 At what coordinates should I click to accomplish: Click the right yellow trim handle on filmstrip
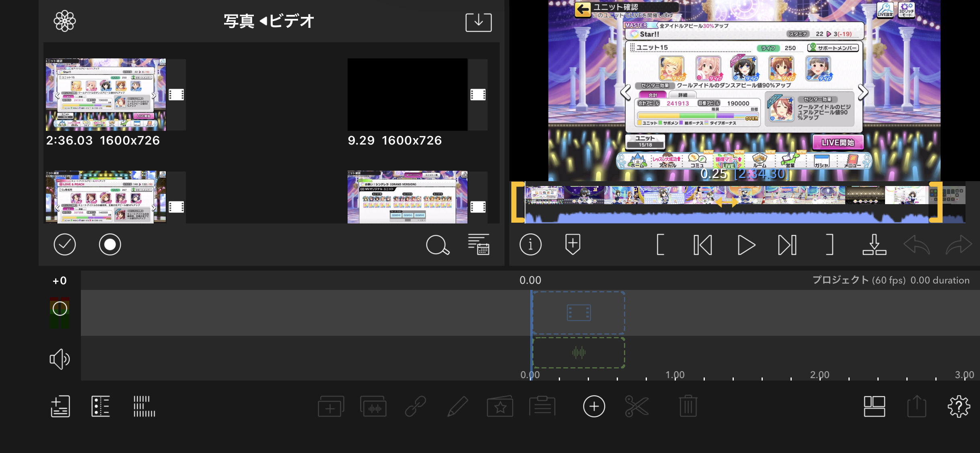[x=936, y=202]
